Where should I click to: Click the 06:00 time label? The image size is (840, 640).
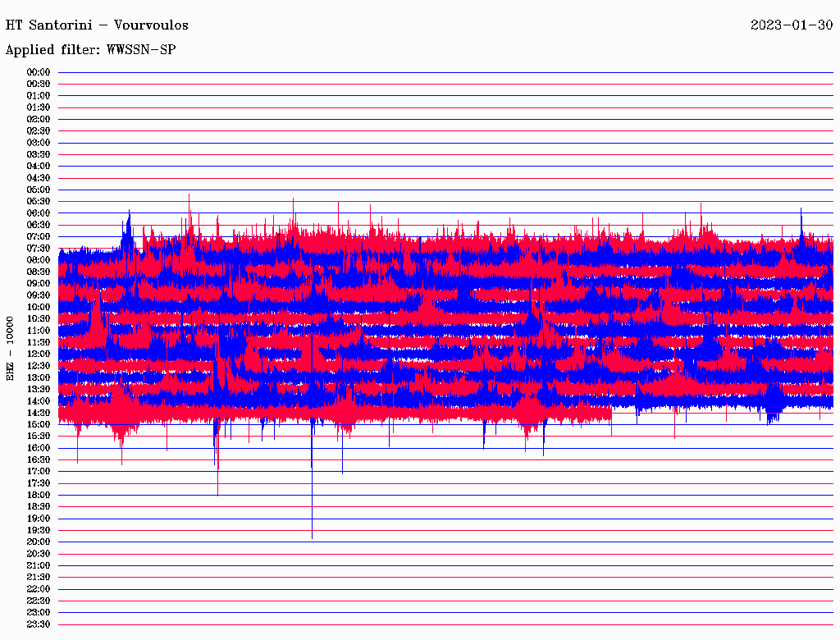[x=39, y=213]
